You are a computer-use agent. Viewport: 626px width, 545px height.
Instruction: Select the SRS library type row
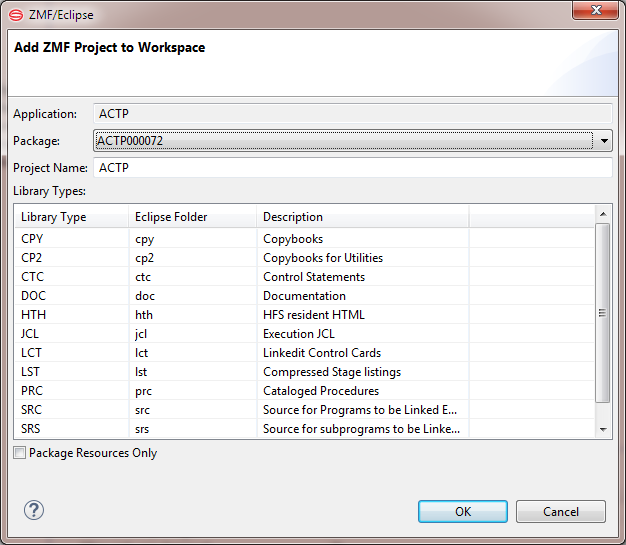[x=304, y=428]
